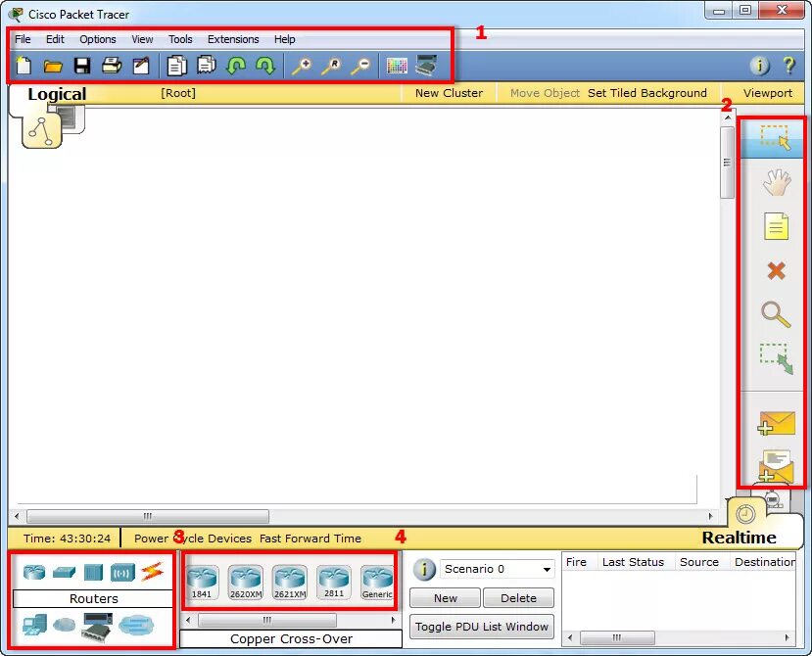Select the Wireless Devices category icon
Viewport: 812px width, 656px height.
[122, 573]
